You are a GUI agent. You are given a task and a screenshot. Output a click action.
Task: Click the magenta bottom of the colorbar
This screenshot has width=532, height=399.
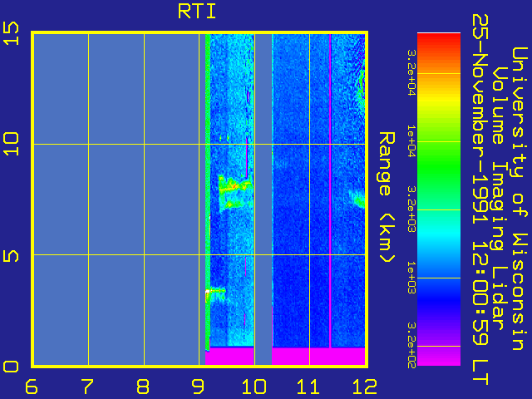click(439, 357)
